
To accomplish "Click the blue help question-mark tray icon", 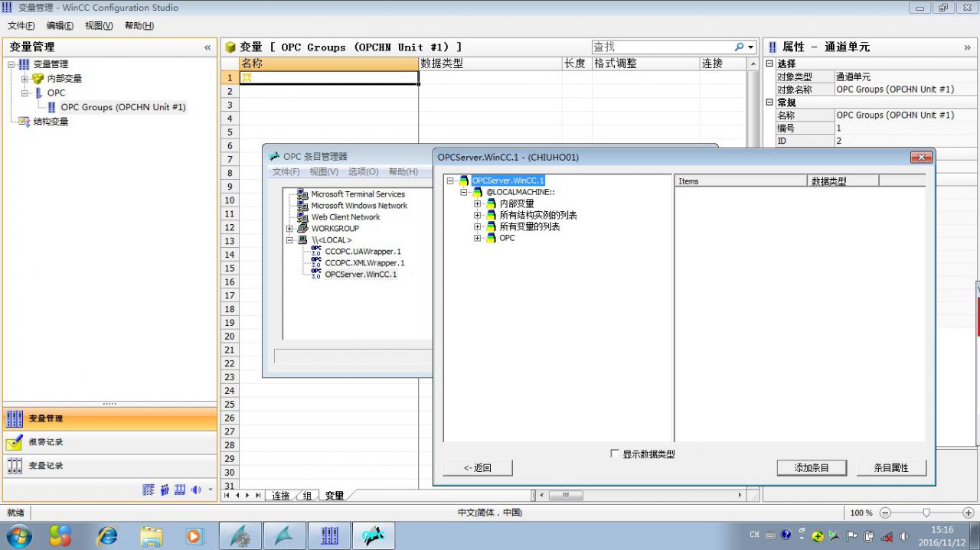I will (x=786, y=535).
